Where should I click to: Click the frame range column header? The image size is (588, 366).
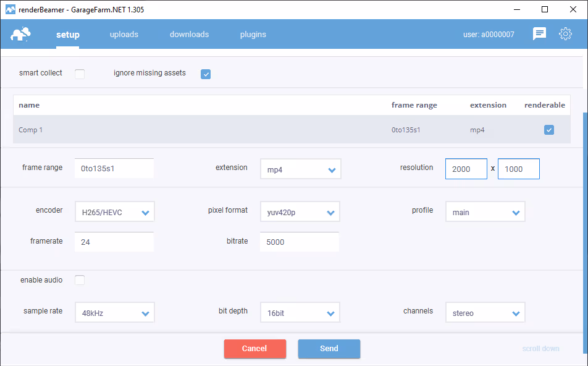point(414,105)
